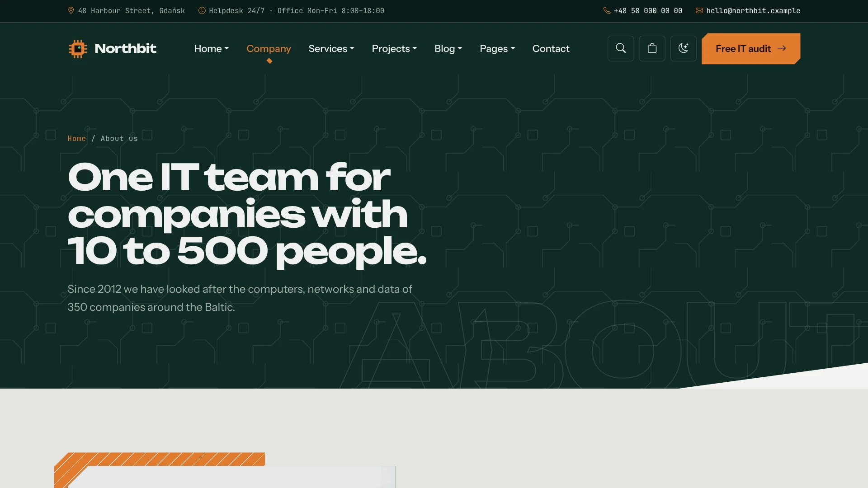
Task: Click the Free IT audit button
Action: pos(751,48)
